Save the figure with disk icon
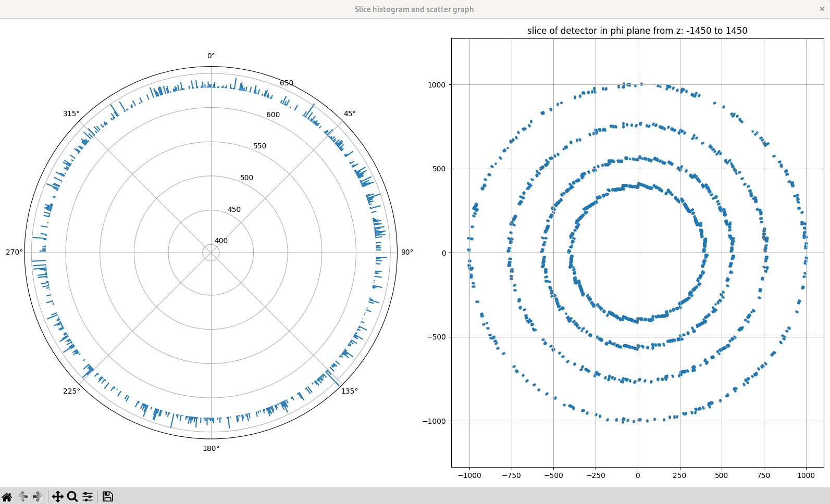This screenshot has height=504, width=830. pyautogui.click(x=108, y=497)
